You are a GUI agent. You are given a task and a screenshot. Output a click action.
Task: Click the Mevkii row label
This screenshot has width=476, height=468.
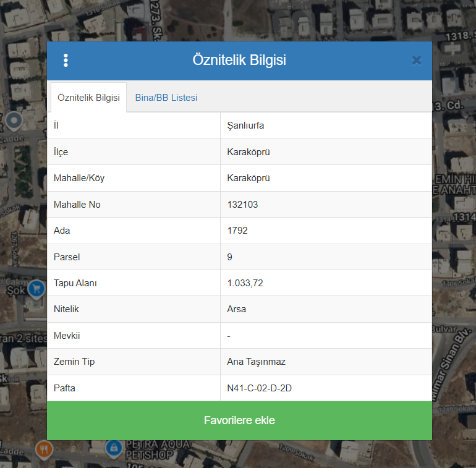[x=67, y=336]
